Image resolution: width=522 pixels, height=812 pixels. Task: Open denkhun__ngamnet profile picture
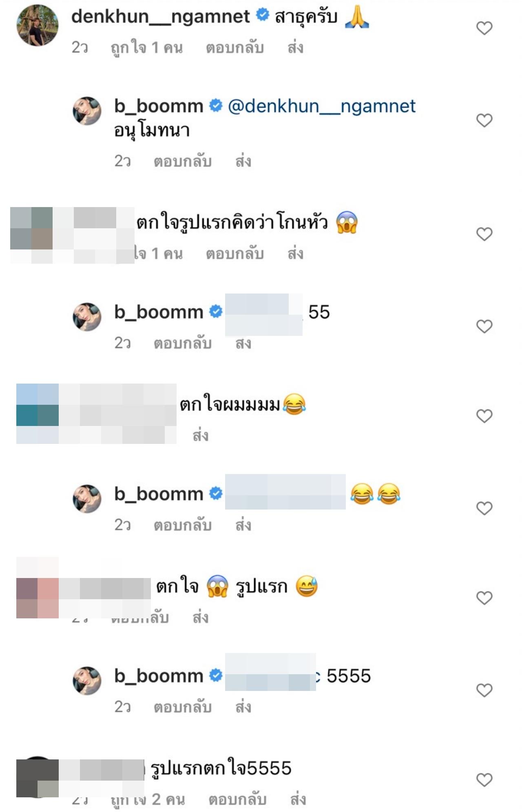point(38,25)
